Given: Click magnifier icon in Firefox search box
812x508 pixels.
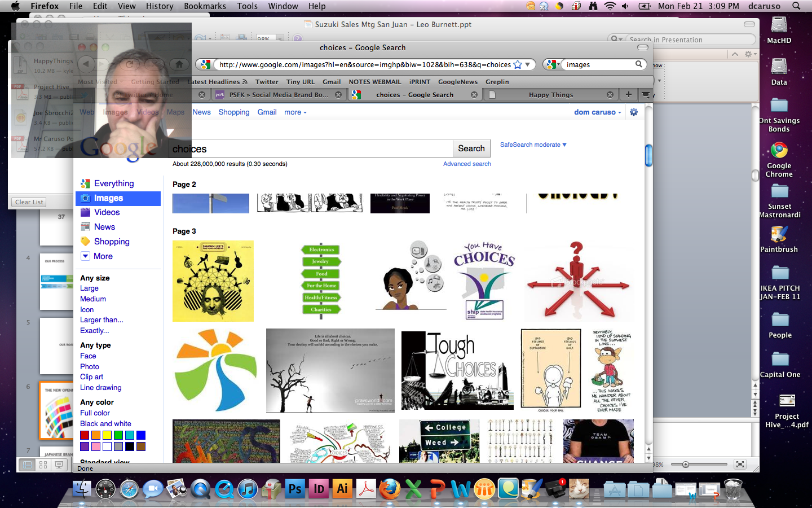Looking at the screenshot, I should pyautogui.click(x=639, y=64).
